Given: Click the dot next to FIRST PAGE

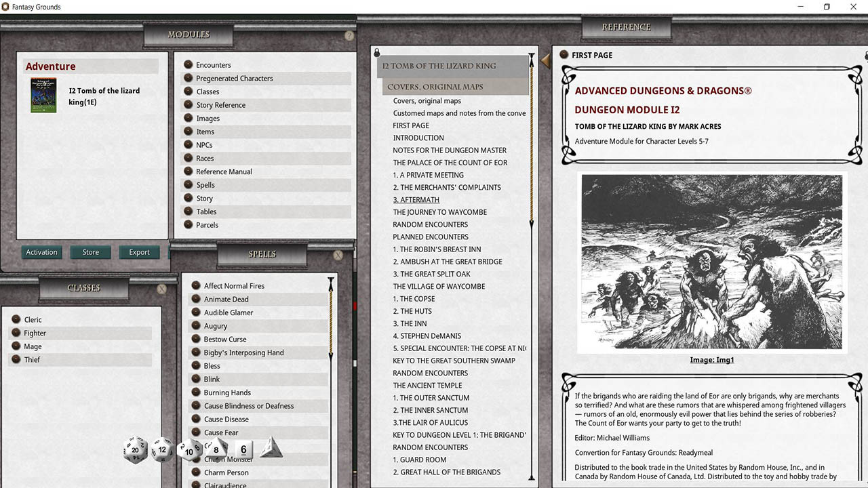Looking at the screenshot, I should pos(564,55).
